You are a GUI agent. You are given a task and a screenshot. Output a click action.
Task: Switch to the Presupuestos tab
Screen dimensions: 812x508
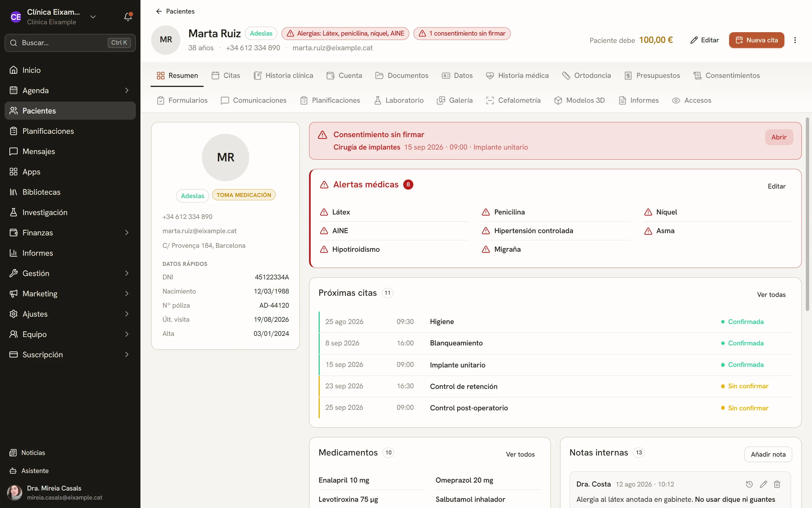coord(652,76)
